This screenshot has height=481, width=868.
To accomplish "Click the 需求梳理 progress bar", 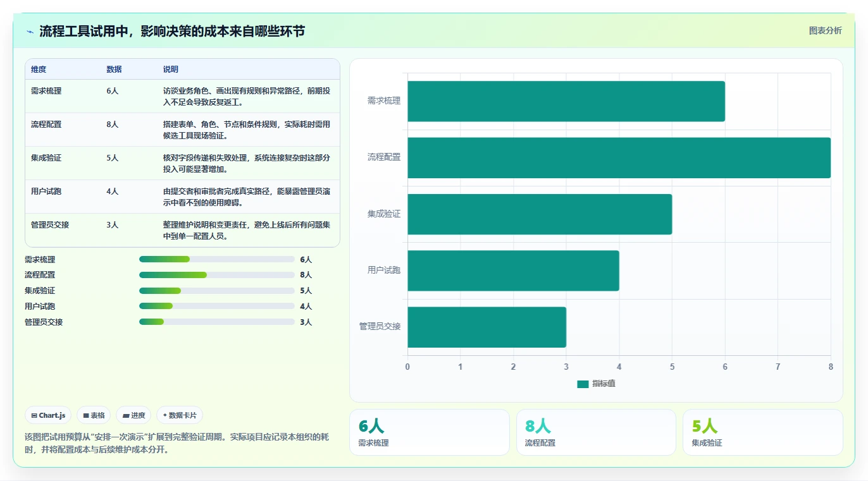I will pos(217,259).
